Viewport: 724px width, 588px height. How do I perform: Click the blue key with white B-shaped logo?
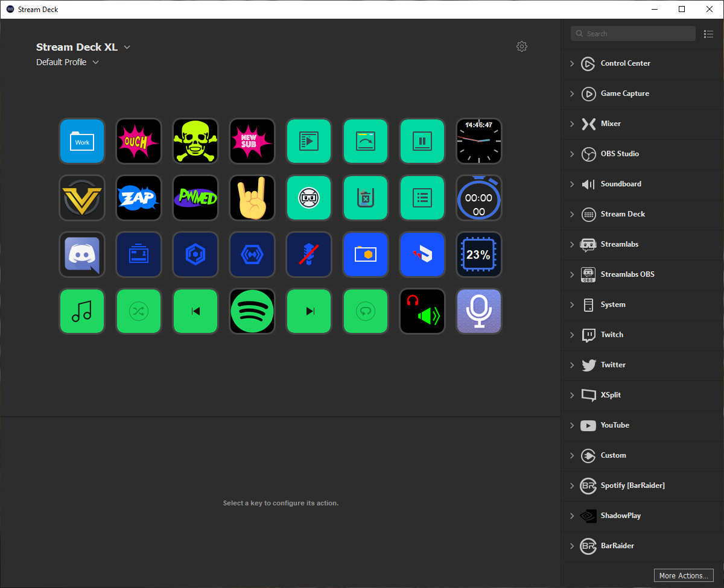(422, 254)
